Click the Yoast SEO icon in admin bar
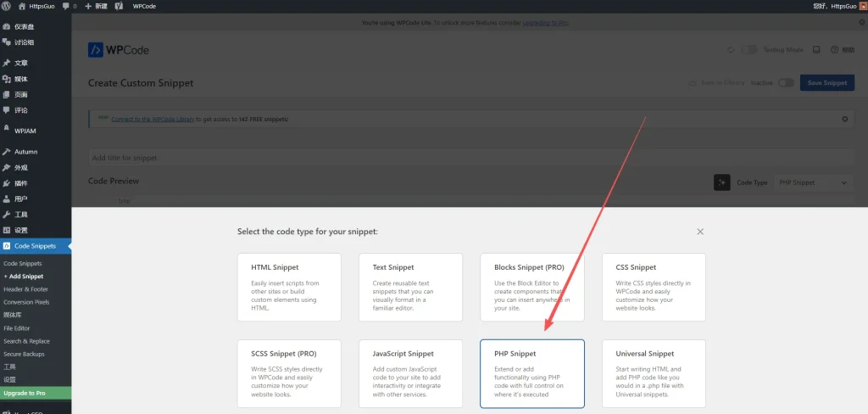The image size is (868, 414). click(121, 6)
